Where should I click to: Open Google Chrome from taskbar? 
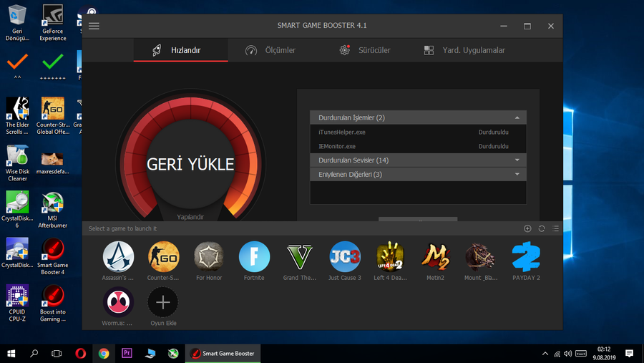[x=104, y=354]
